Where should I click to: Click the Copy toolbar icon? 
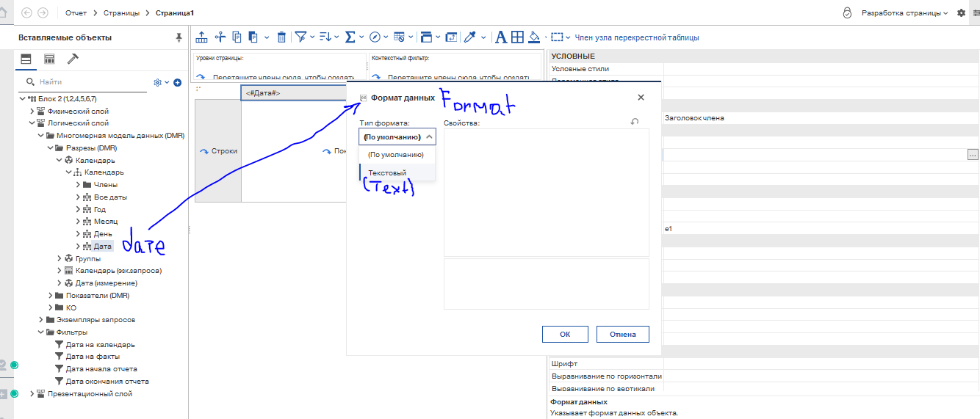tap(237, 37)
